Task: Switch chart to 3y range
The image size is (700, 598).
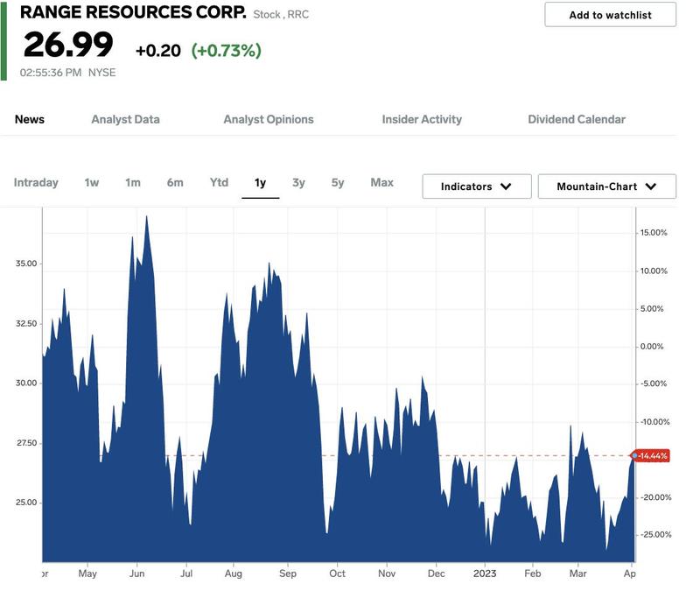Action: [x=298, y=183]
